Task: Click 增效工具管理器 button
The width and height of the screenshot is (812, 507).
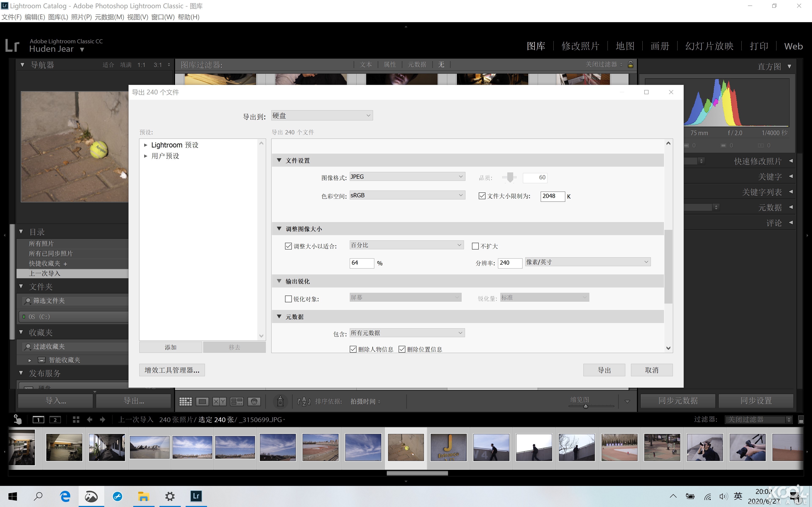Action: click(x=172, y=370)
